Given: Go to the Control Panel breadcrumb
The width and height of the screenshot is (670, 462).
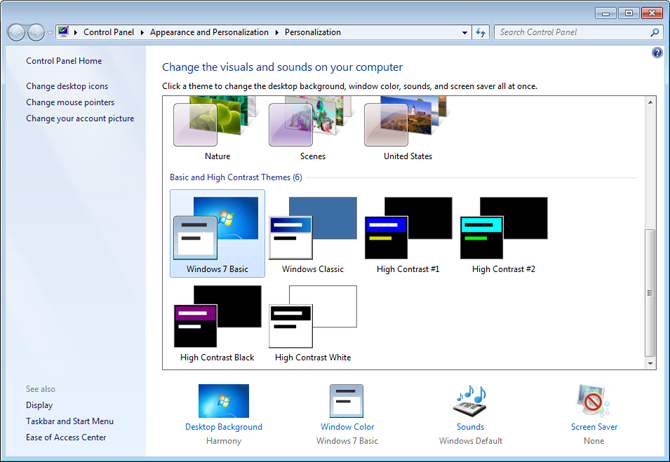Looking at the screenshot, I should click(109, 32).
